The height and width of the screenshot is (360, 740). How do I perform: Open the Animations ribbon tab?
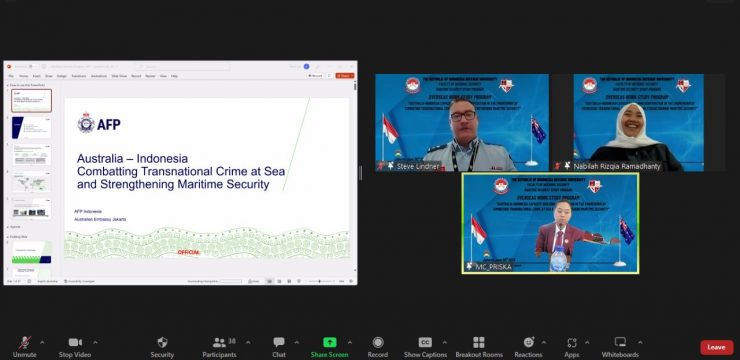pyautogui.click(x=99, y=76)
